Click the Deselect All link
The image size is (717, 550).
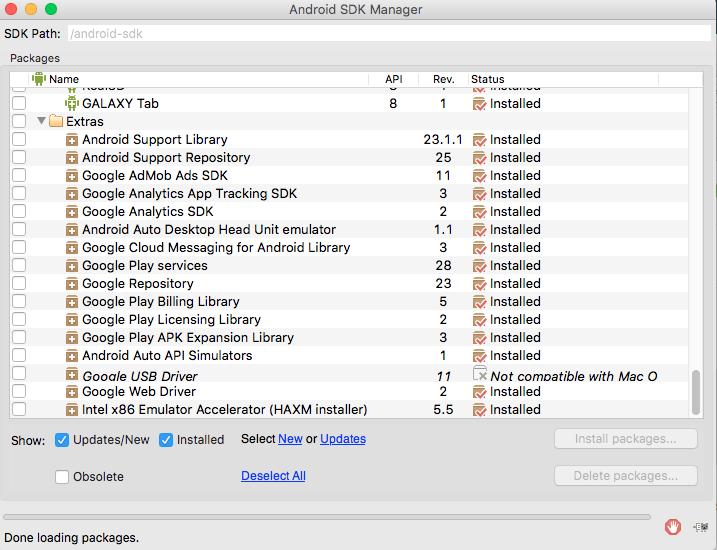click(x=273, y=476)
